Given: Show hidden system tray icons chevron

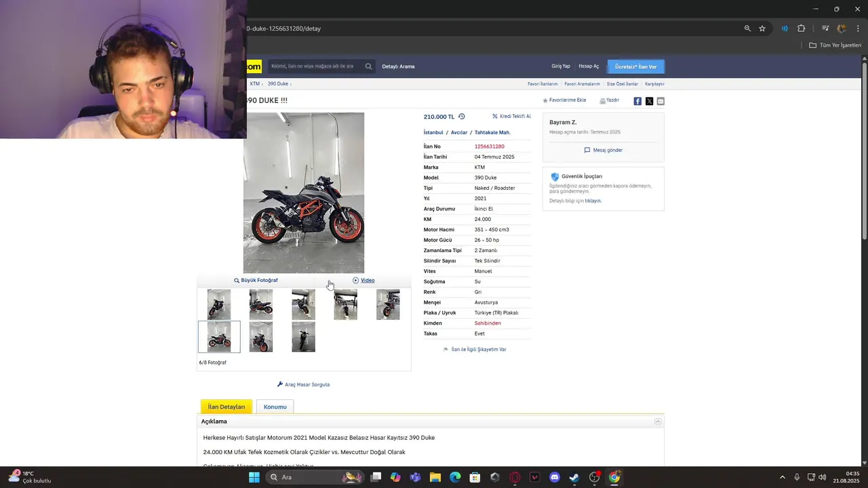Looking at the screenshot, I should [x=782, y=477].
